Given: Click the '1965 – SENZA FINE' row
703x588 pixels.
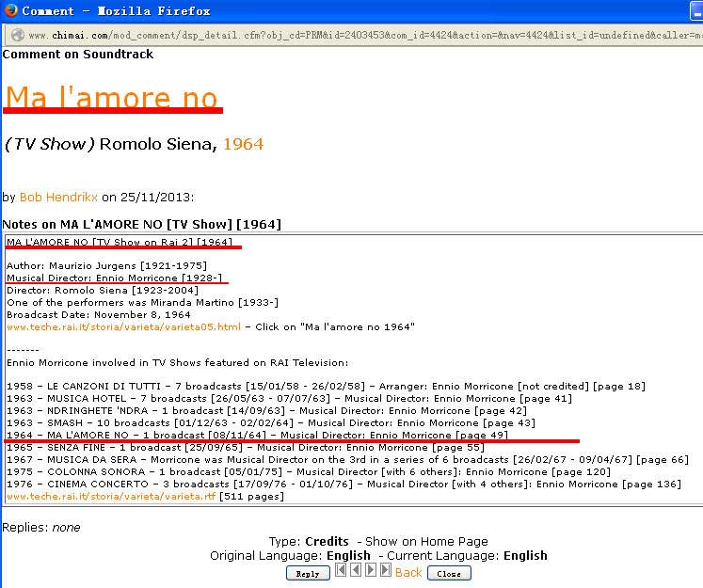Looking at the screenshot, I should click(x=246, y=447).
